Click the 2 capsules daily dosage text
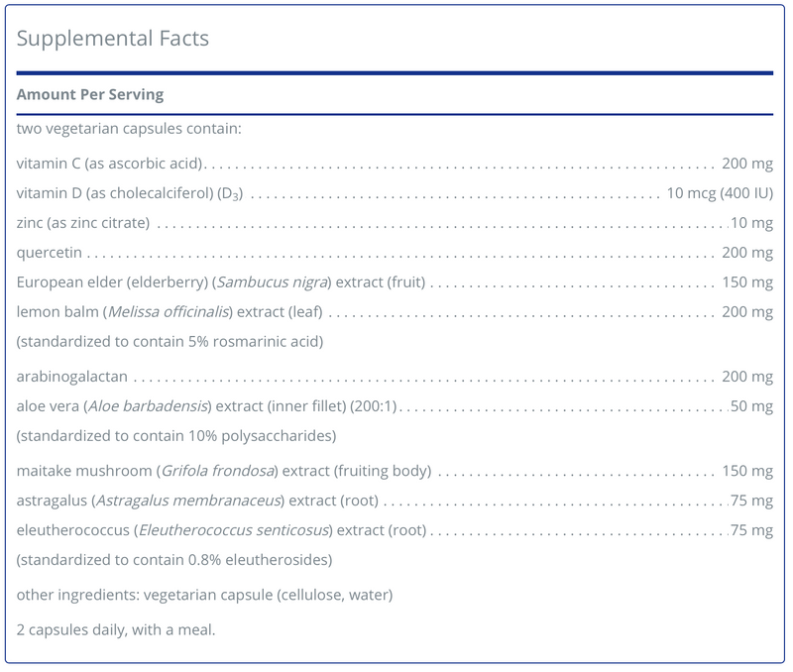Screen dimensions: 793x672 [x=116, y=629]
